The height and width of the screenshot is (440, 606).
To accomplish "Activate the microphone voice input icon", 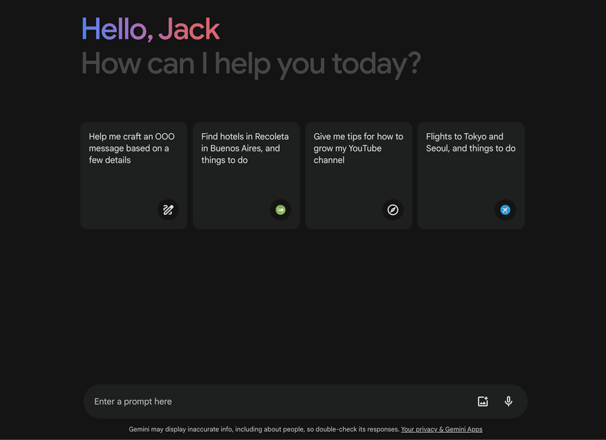I will (x=508, y=401).
